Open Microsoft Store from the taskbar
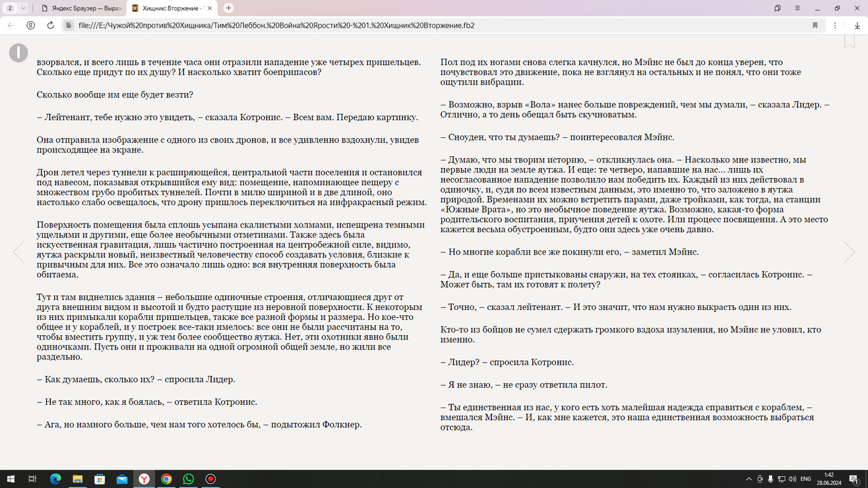The image size is (868, 488). click(100, 479)
